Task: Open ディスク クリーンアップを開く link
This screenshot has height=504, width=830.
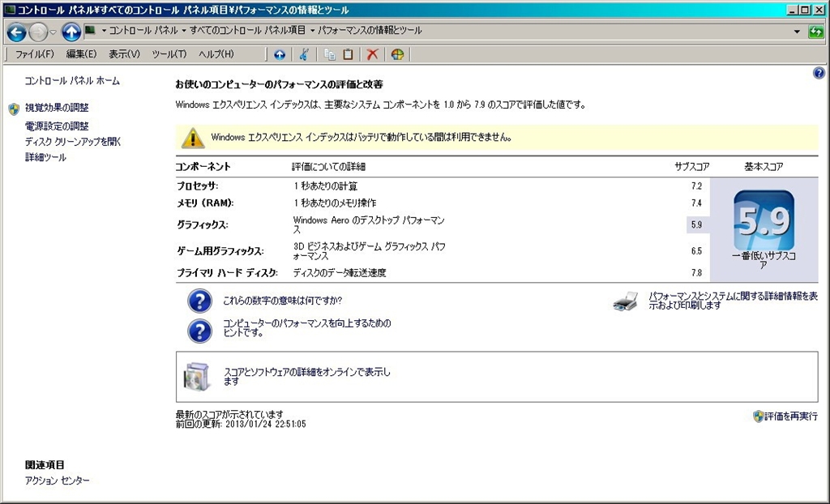Action: click(x=73, y=142)
